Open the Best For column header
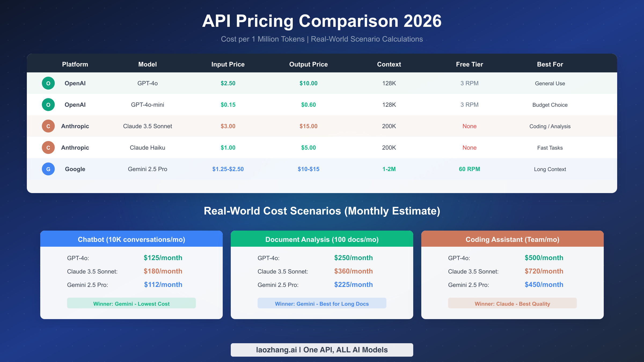This screenshot has height=362, width=644. click(550, 64)
